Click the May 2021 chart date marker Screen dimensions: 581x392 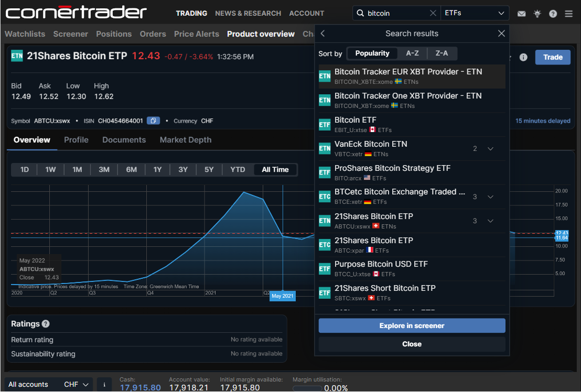pyautogui.click(x=282, y=296)
